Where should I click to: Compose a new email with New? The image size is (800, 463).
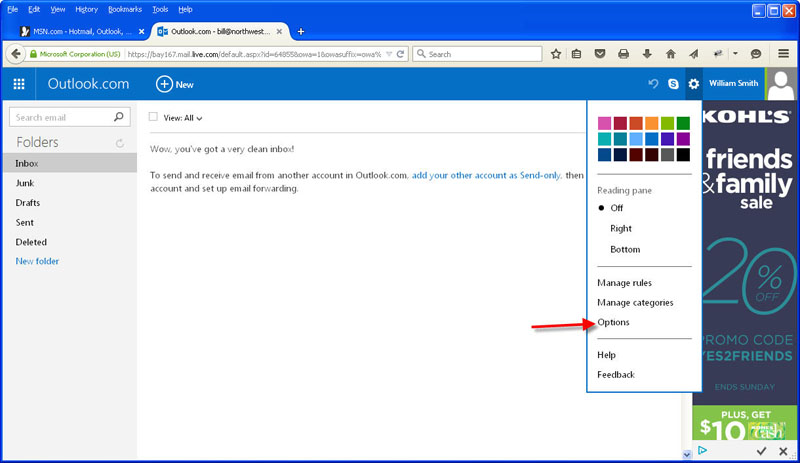(174, 84)
